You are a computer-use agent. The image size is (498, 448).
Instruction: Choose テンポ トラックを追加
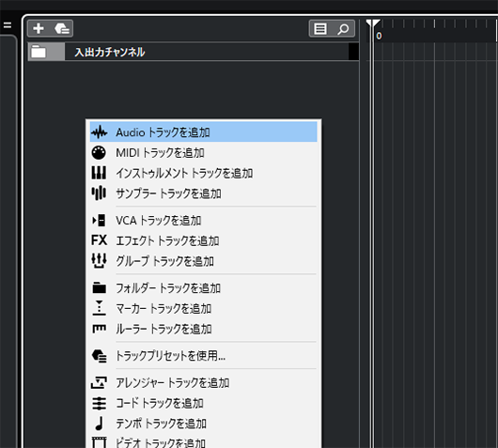(203, 424)
